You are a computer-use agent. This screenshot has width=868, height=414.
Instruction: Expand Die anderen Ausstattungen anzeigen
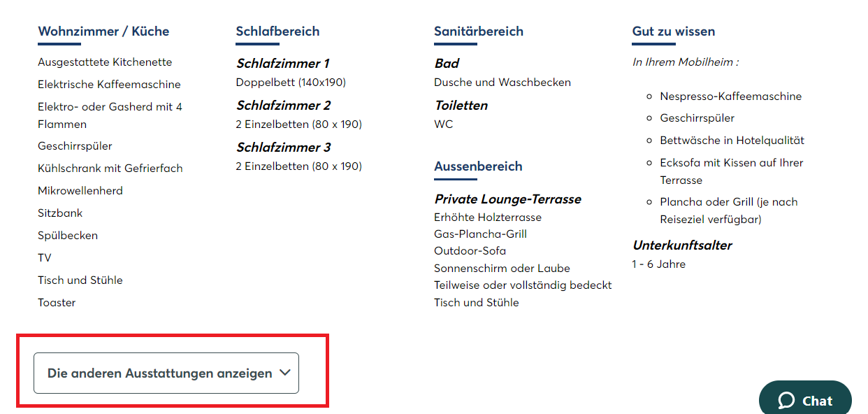(x=166, y=373)
